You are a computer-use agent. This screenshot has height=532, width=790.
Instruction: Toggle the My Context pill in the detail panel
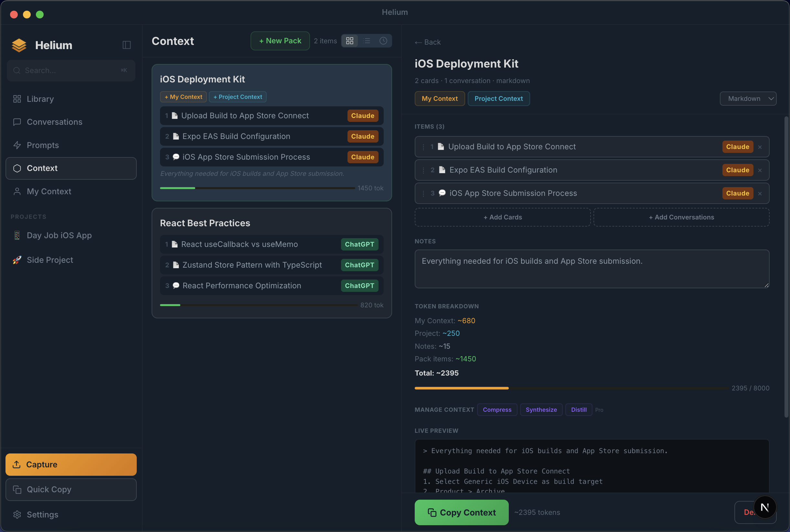point(440,98)
